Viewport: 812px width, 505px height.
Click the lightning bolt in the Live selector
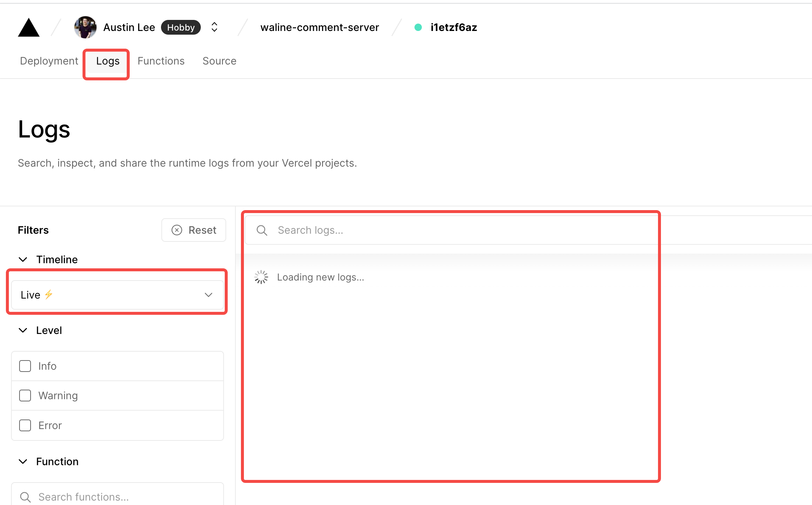click(48, 294)
